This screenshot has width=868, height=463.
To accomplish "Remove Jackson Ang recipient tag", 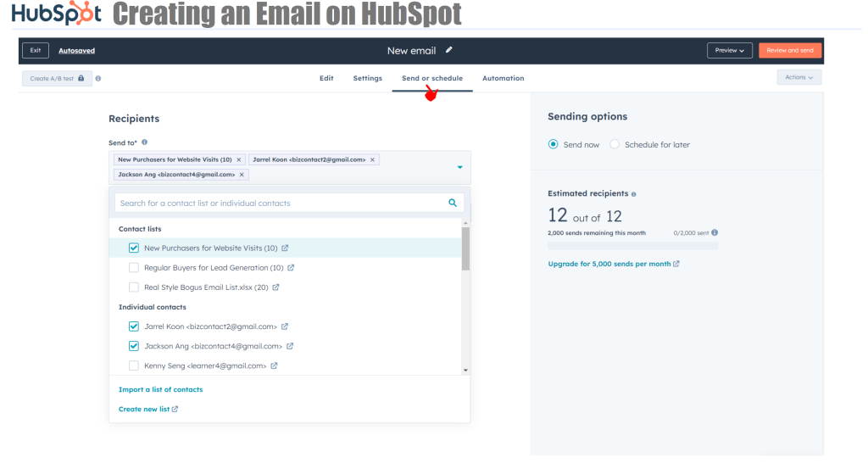I will click(x=242, y=175).
